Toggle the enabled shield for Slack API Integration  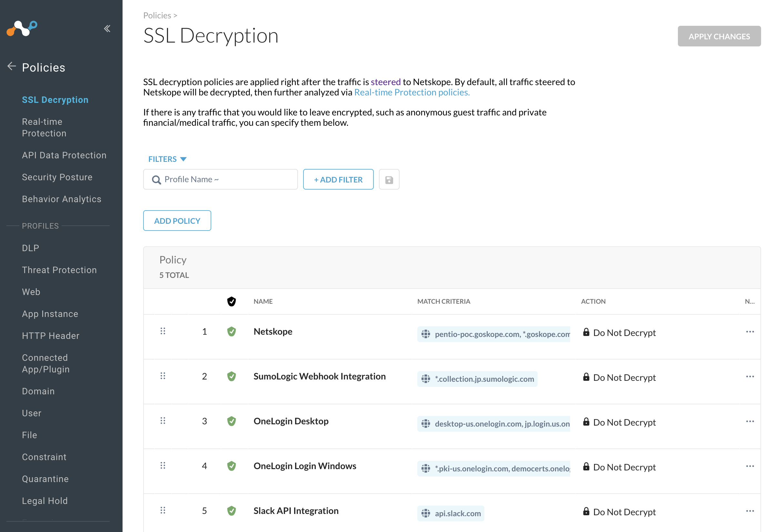pyautogui.click(x=231, y=511)
